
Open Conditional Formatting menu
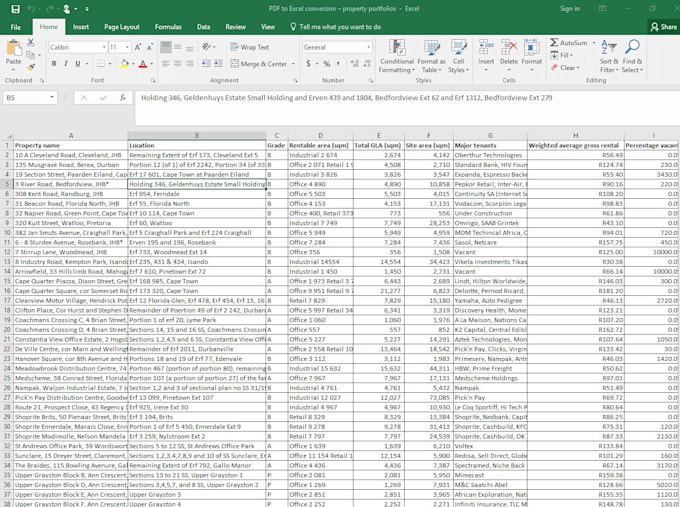[397, 56]
